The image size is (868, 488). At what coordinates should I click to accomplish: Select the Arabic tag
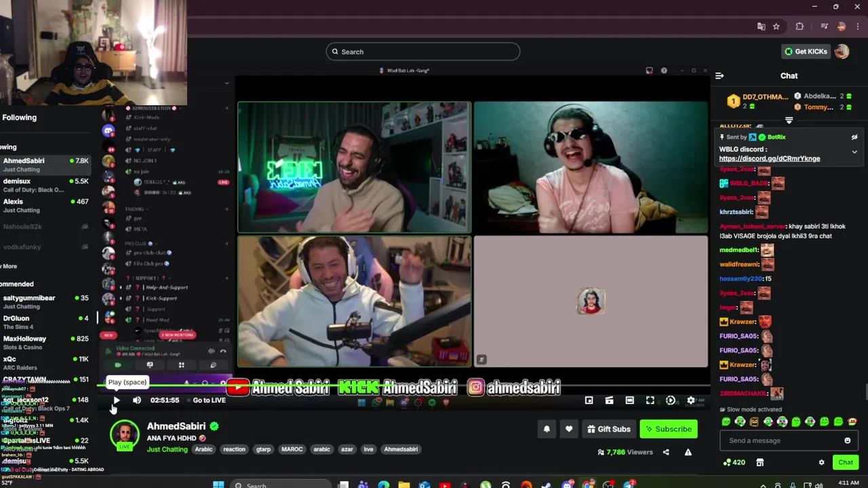click(203, 449)
